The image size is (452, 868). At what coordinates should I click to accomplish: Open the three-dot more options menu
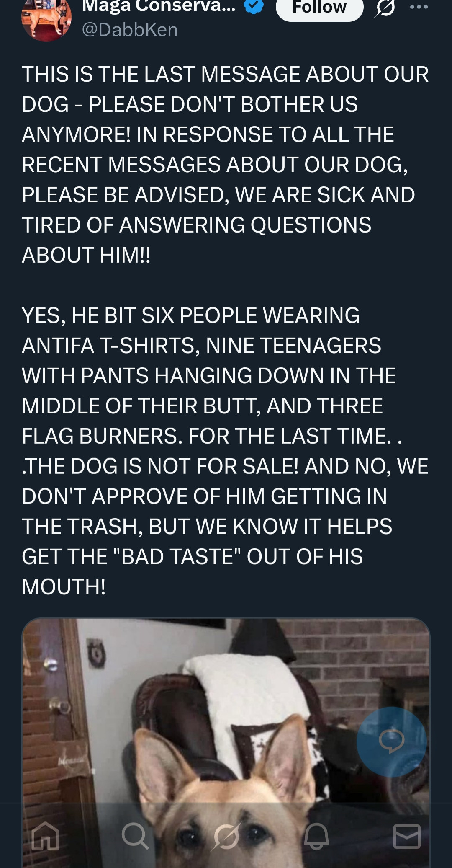pos(419,7)
